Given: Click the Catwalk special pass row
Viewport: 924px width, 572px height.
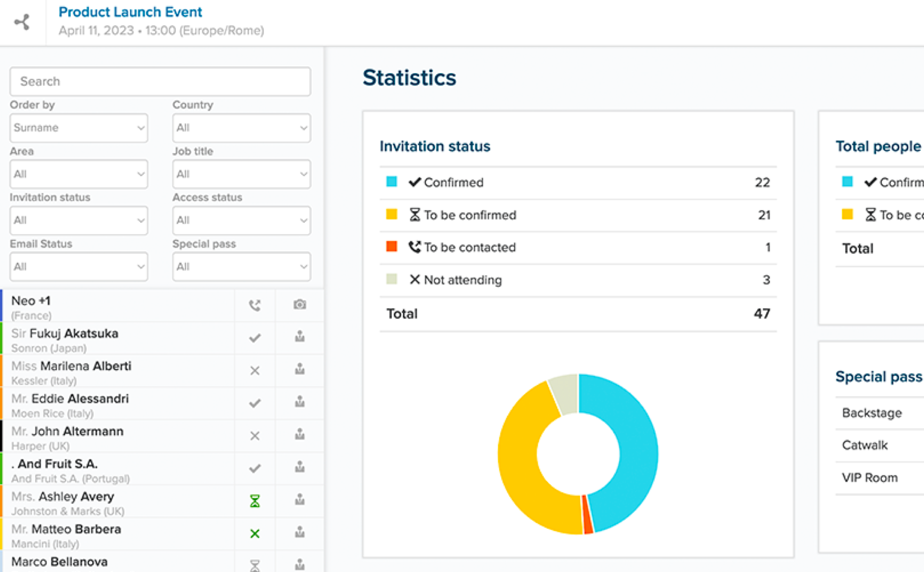Looking at the screenshot, I should point(879,445).
